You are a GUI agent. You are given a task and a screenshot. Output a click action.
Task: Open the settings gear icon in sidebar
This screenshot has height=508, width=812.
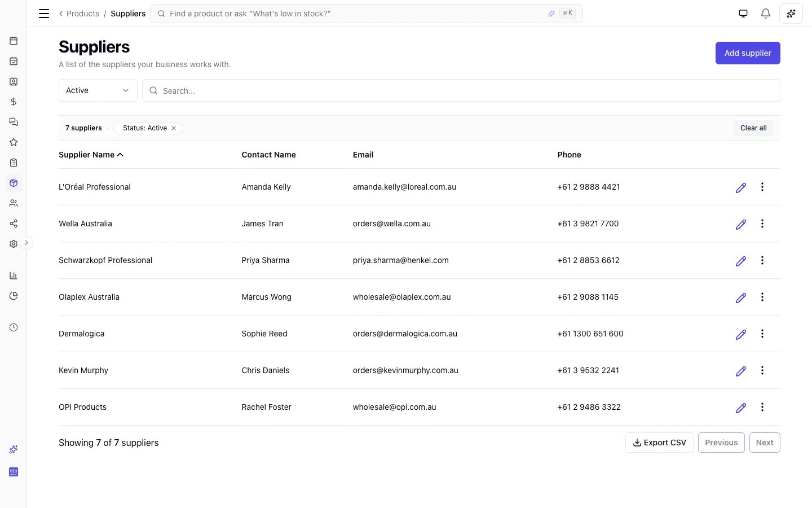point(14,244)
